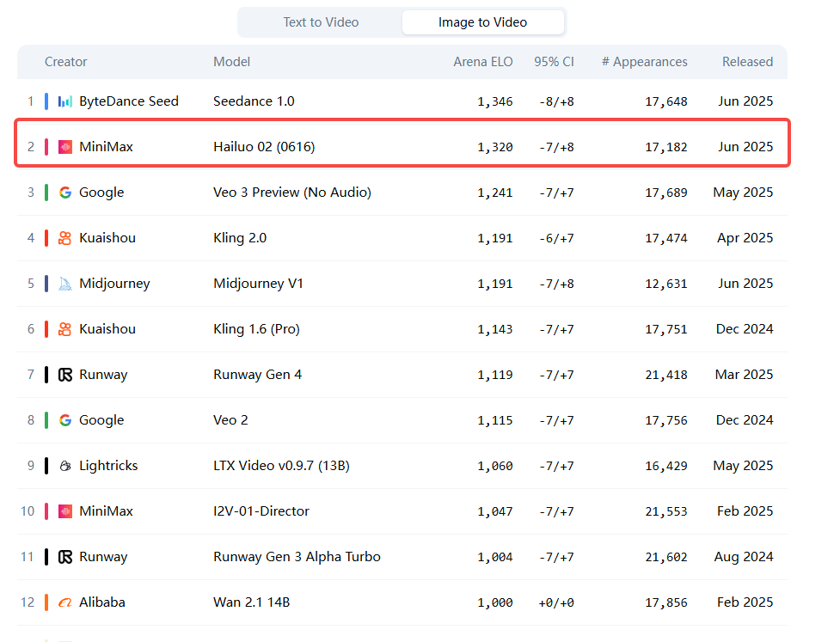This screenshot has width=840, height=642.
Task: Click the 1,191 ELO score for Kling 2.0
Action: (x=495, y=238)
